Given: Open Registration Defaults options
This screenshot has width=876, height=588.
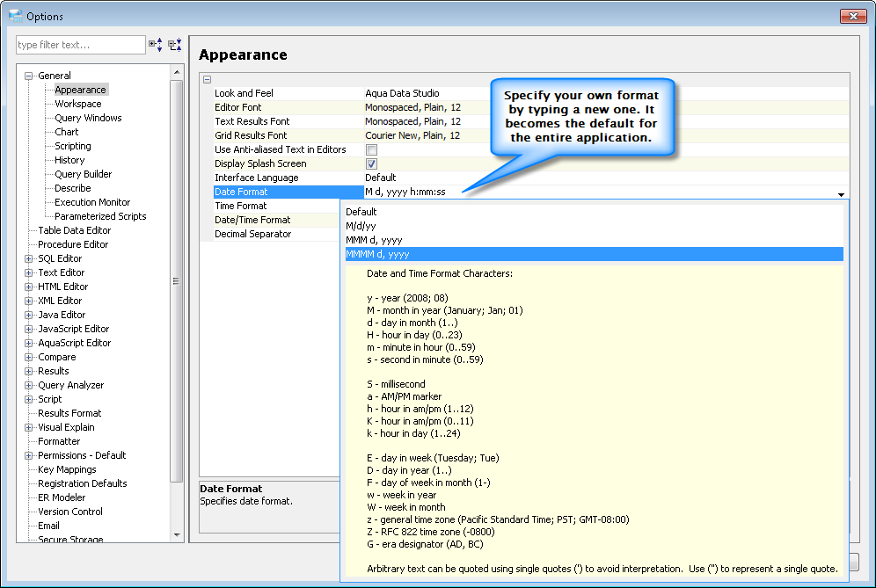Looking at the screenshot, I should click(x=83, y=483).
